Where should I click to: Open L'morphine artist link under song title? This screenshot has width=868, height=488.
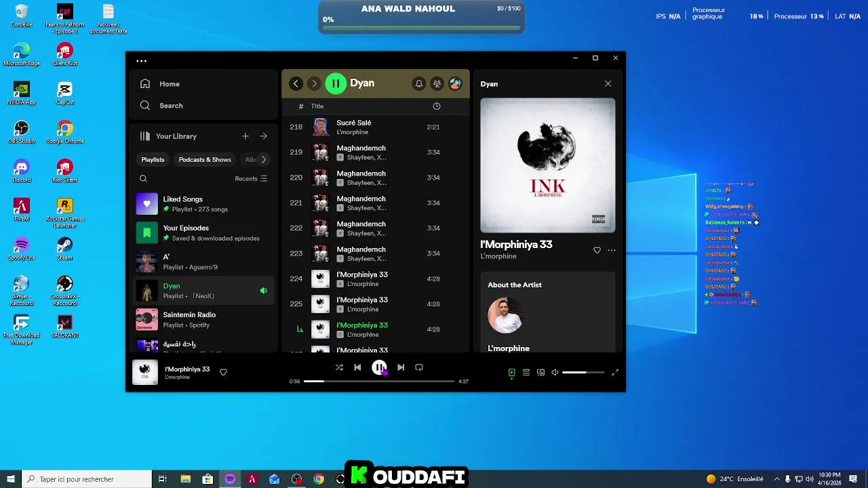click(x=498, y=256)
